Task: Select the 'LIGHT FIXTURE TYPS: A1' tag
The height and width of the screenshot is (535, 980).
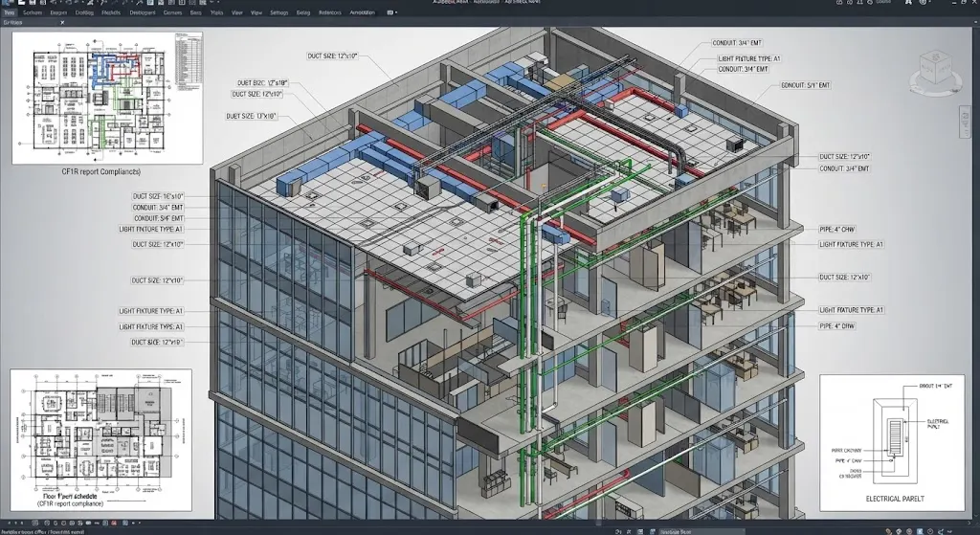Action: click(x=151, y=327)
